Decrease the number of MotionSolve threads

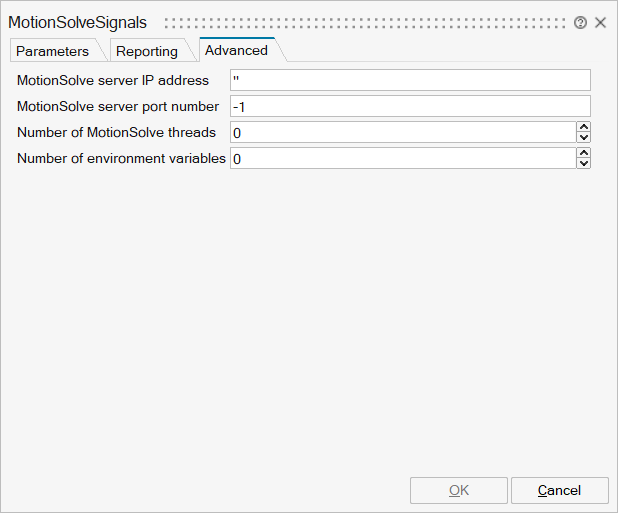point(584,138)
